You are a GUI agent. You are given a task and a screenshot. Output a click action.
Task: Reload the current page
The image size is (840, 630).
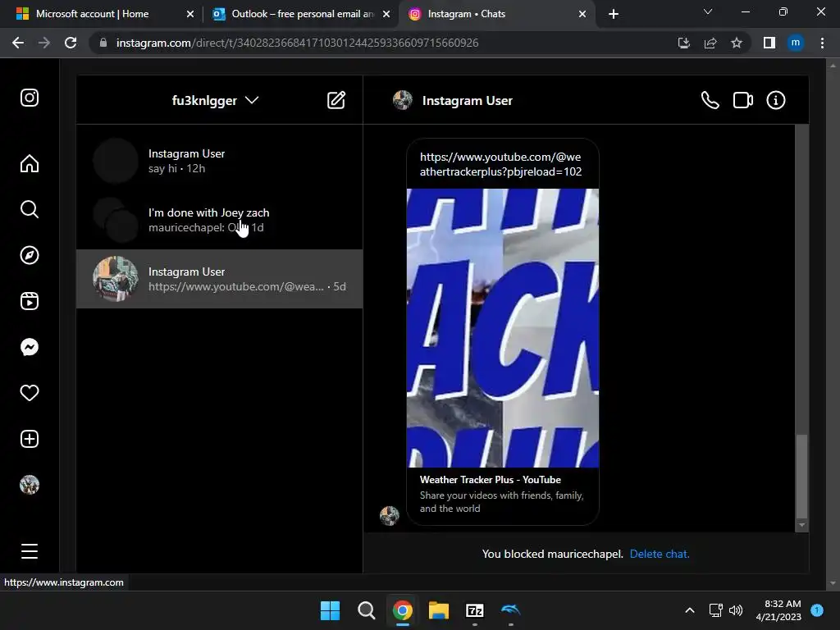pyautogui.click(x=71, y=43)
